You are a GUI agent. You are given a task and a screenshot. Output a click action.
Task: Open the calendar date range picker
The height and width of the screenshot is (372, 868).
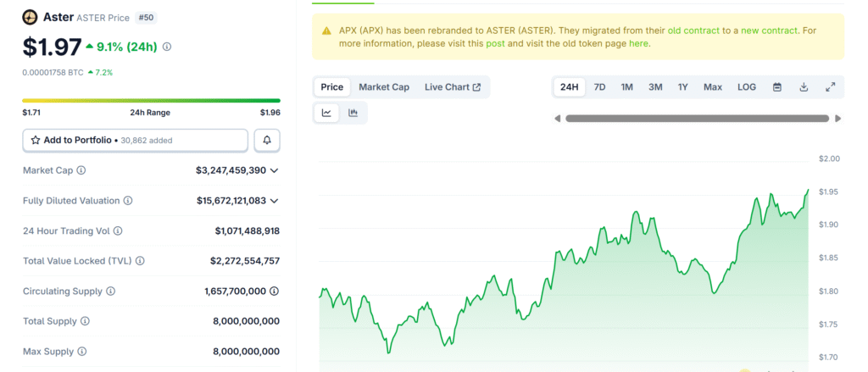776,87
